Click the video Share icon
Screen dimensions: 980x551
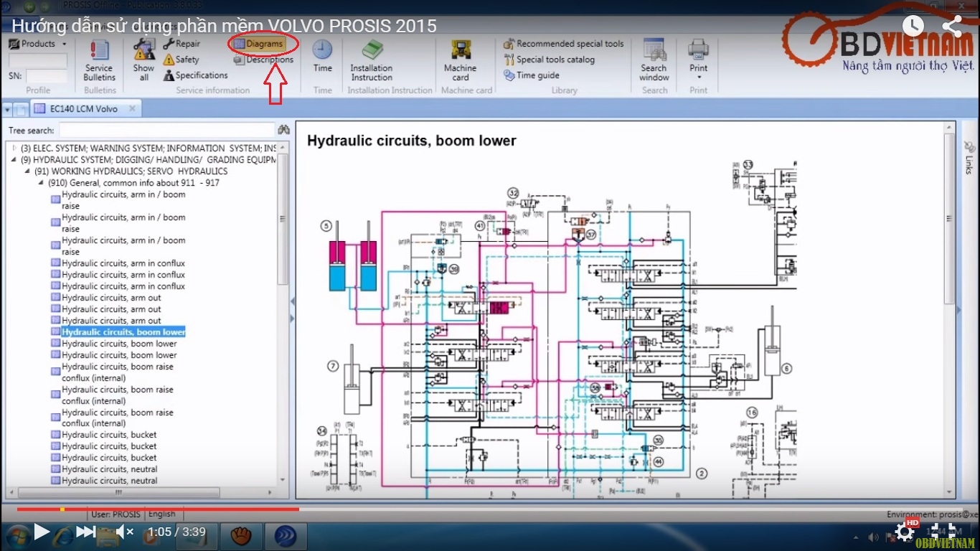point(952,26)
